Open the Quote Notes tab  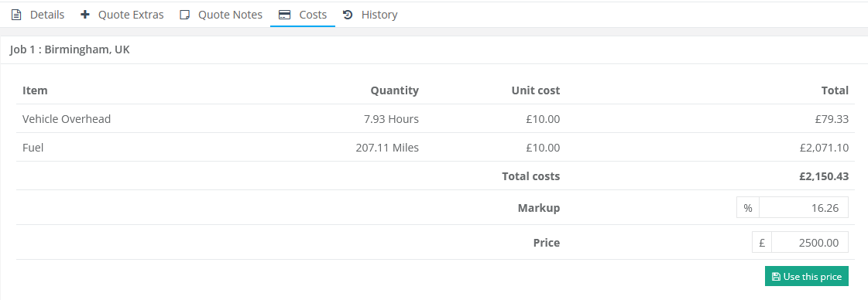221,15
